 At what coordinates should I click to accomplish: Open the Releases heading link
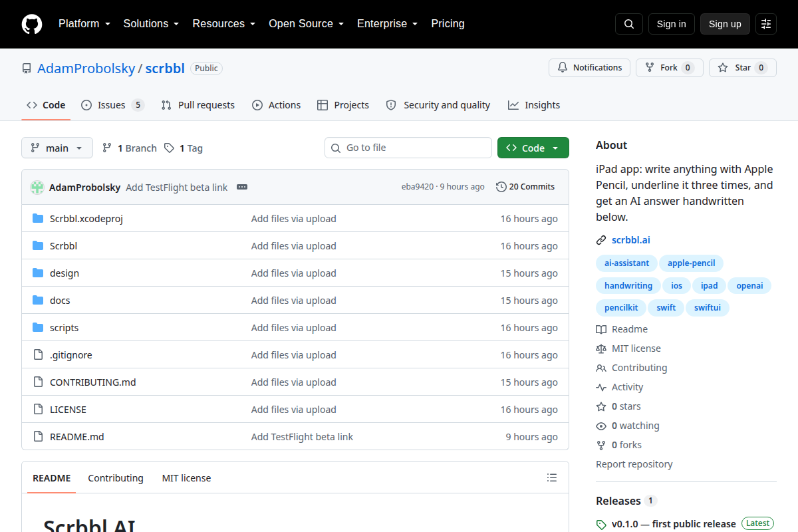pos(618,501)
